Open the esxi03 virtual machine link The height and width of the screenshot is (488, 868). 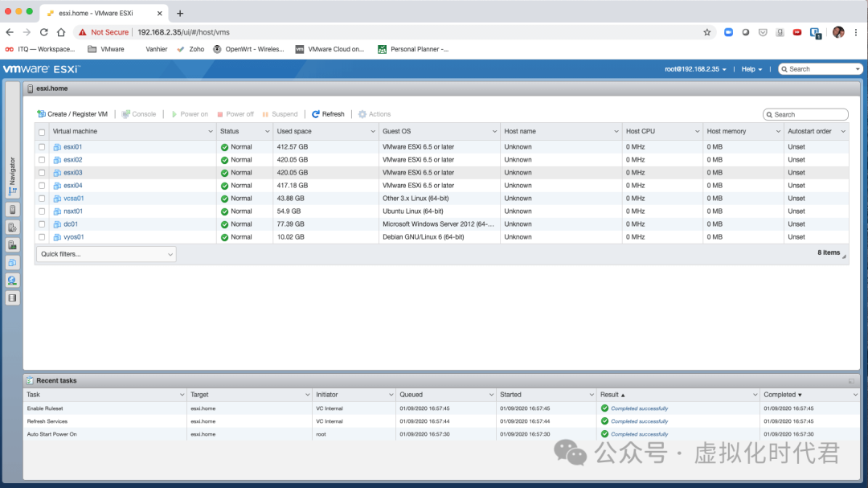[72, 173]
